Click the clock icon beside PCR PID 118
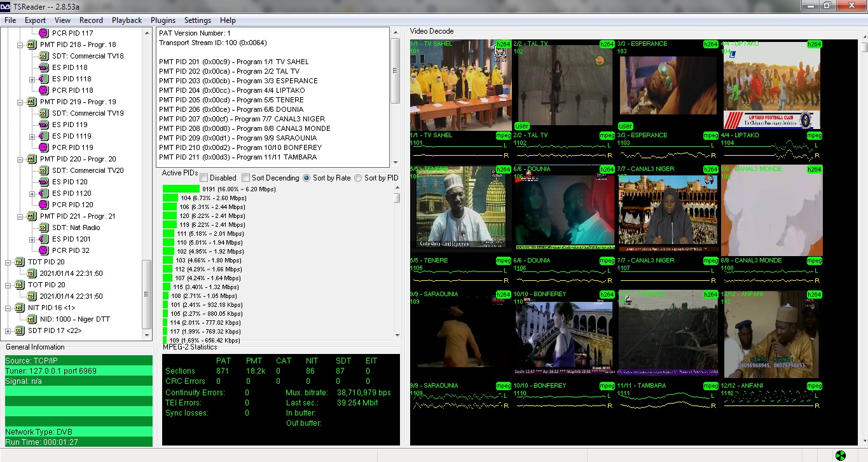Screen dimensions: 868x462 43,90
